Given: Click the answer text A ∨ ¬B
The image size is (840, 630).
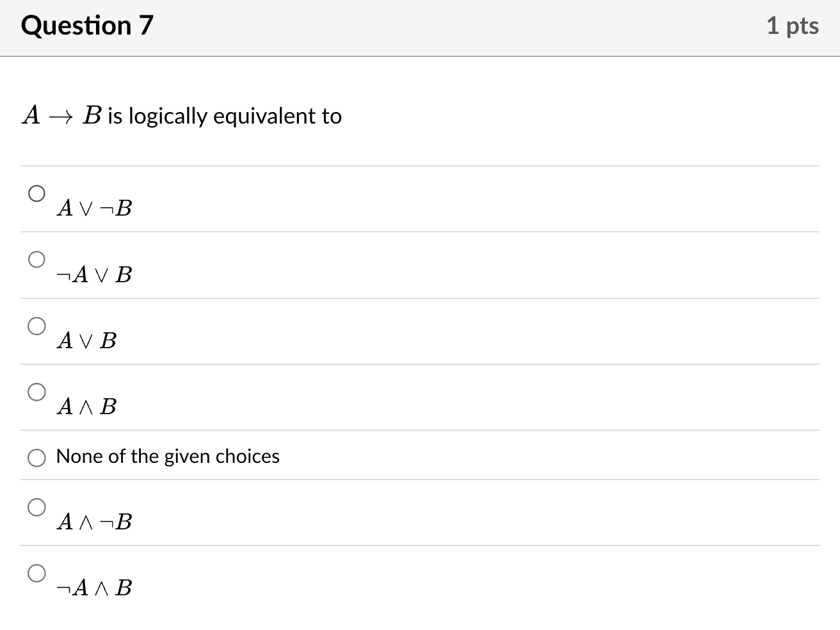Looking at the screenshot, I should click(94, 207).
